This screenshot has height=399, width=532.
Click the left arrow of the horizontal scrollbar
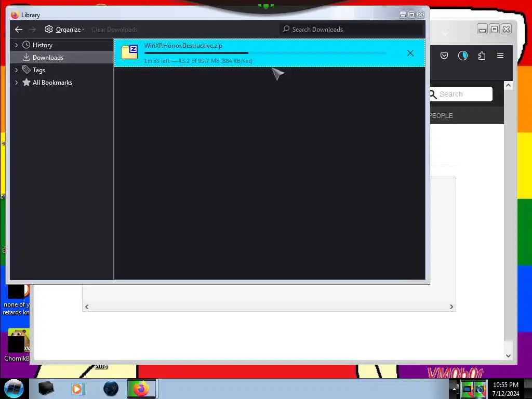(x=87, y=307)
